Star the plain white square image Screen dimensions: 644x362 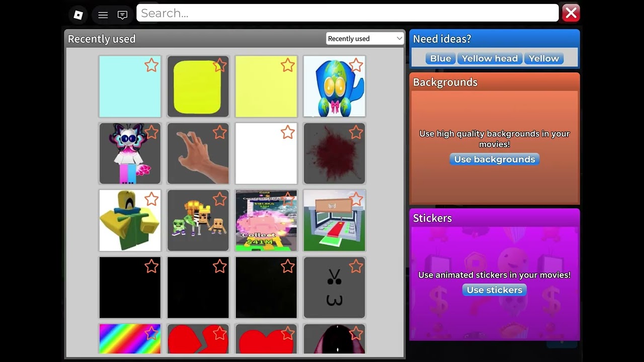(x=288, y=132)
